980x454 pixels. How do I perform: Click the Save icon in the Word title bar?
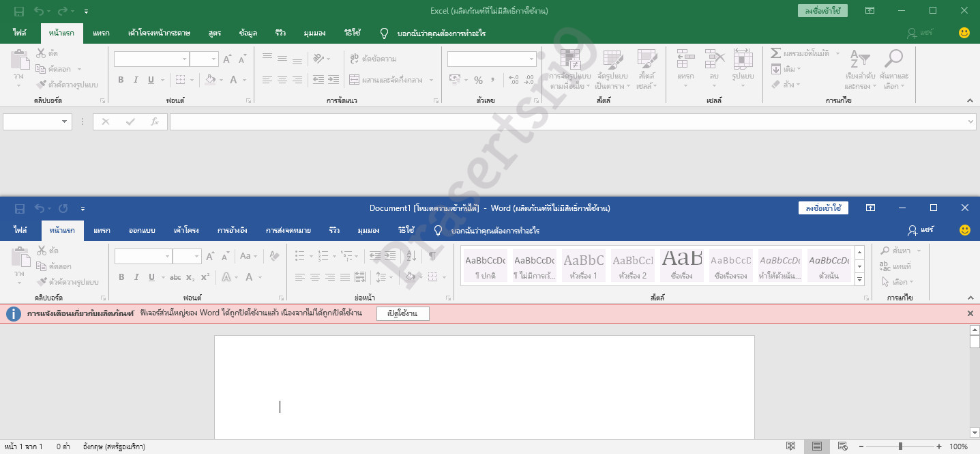(x=19, y=208)
